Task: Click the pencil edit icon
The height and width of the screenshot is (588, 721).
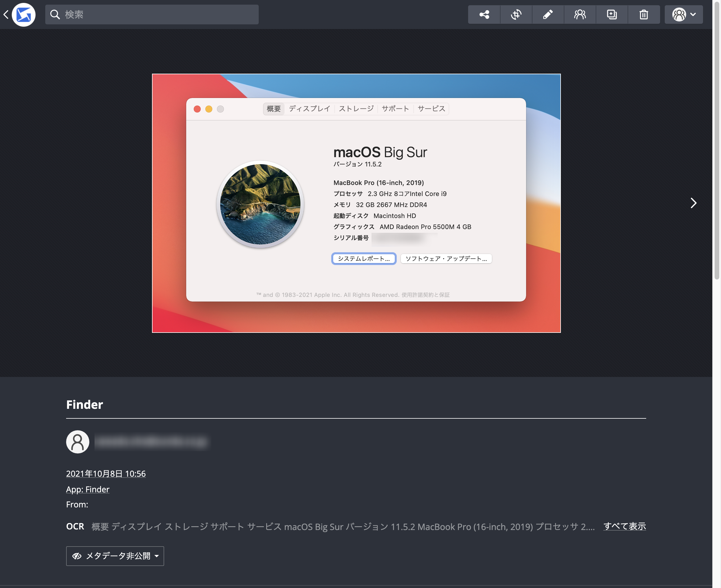Action: pyautogui.click(x=548, y=14)
